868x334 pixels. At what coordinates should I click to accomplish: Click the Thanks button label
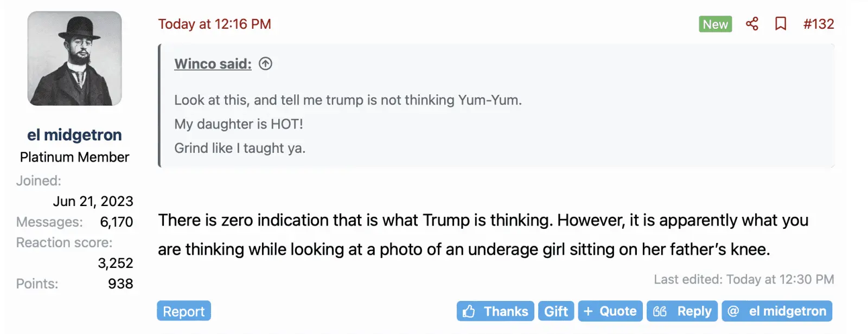coord(506,311)
